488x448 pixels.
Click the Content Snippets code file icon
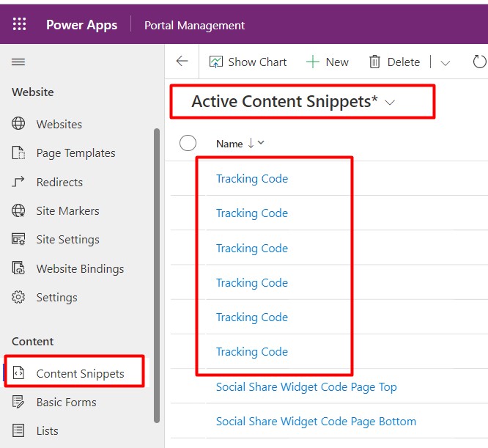(18, 372)
